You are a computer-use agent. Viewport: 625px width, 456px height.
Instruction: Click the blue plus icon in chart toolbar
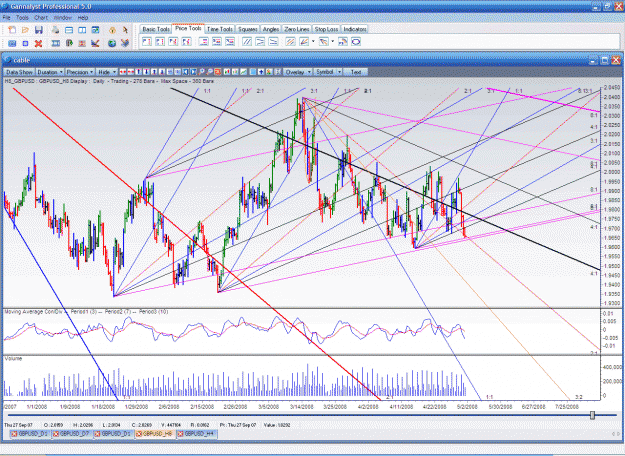pyautogui.click(x=261, y=72)
